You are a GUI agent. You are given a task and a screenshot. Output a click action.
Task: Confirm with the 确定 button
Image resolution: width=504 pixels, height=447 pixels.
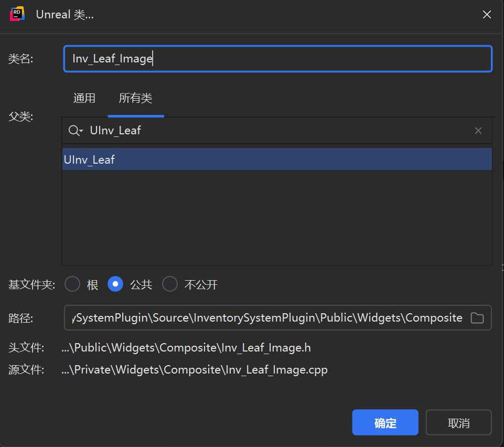tap(385, 422)
